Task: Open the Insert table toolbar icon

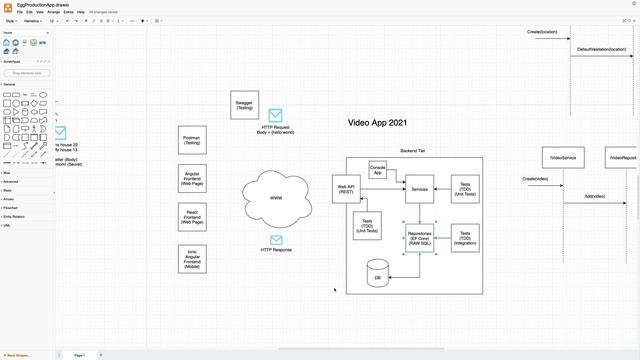Action: point(158,21)
